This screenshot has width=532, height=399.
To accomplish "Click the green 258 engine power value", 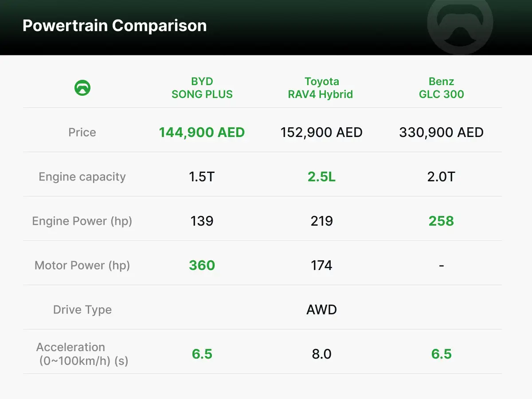I will 441,221.
